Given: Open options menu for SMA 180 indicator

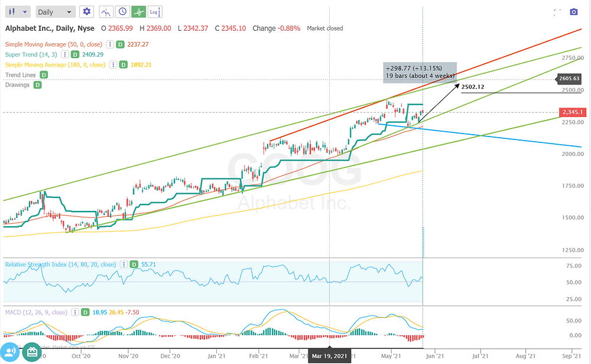Looking at the screenshot, I should tap(113, 65).
